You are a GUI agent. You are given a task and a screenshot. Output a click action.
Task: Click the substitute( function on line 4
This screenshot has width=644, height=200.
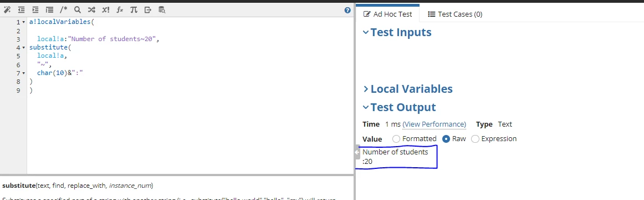pos(49,48)
